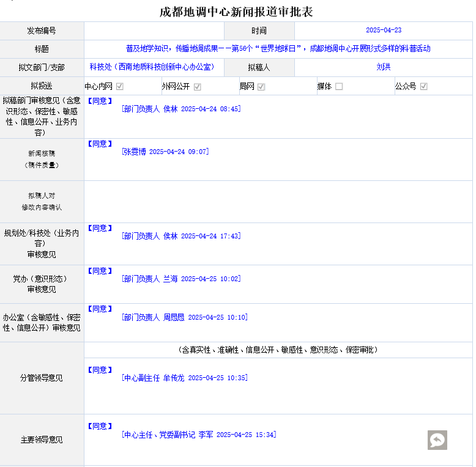The image size is (476, 467).
Task: Click the empty 发布编号 field
Action: [154, 31]
